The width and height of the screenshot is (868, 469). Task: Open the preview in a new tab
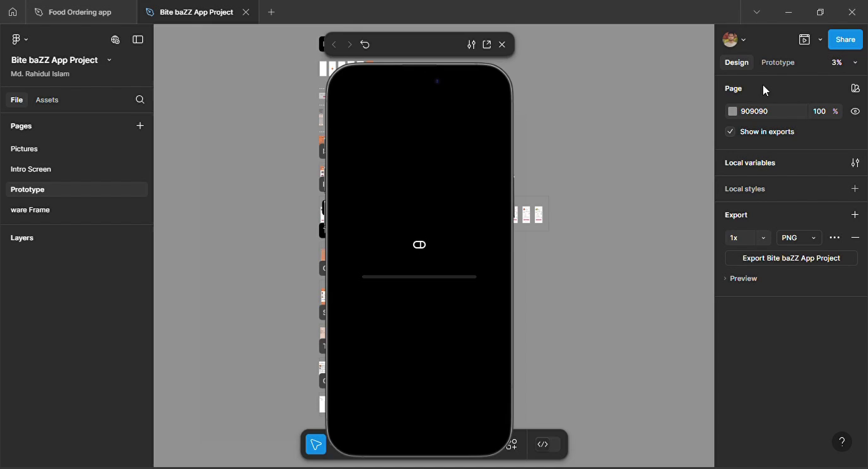[486, 44]
